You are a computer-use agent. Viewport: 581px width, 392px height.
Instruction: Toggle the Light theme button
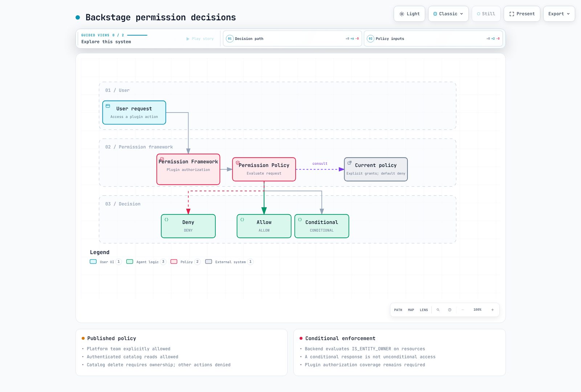409,14
